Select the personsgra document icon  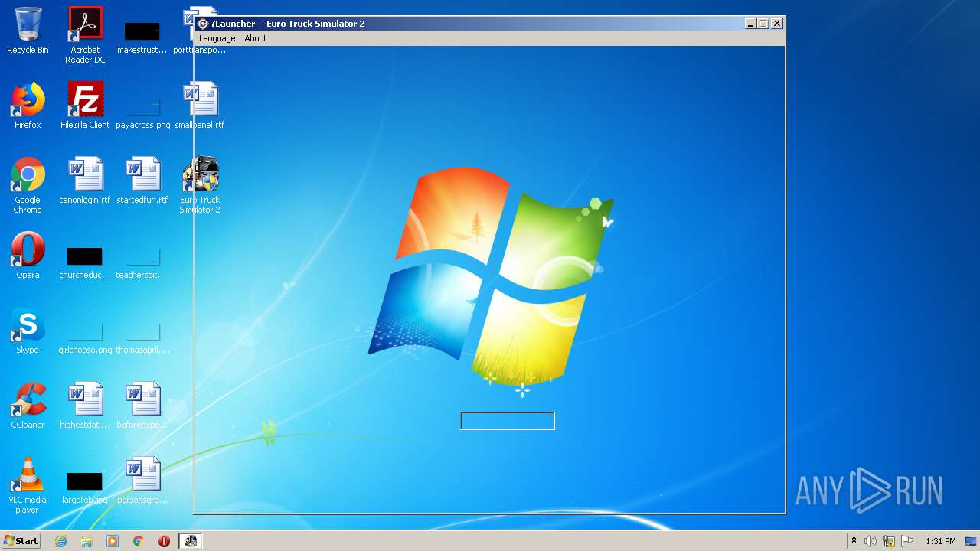[142, 481]
